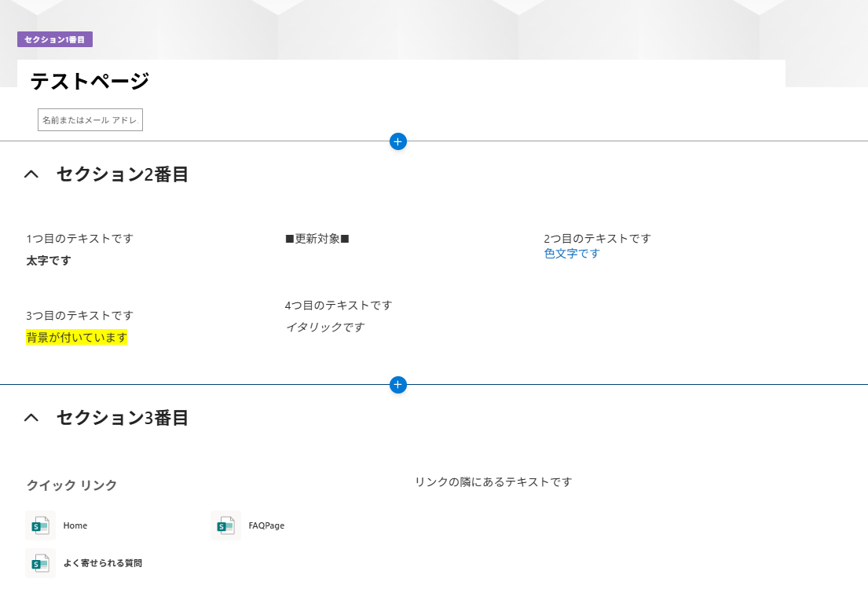Click the テストページ page title
Viewport: 868px width, 604px height.
pos(90,81)
